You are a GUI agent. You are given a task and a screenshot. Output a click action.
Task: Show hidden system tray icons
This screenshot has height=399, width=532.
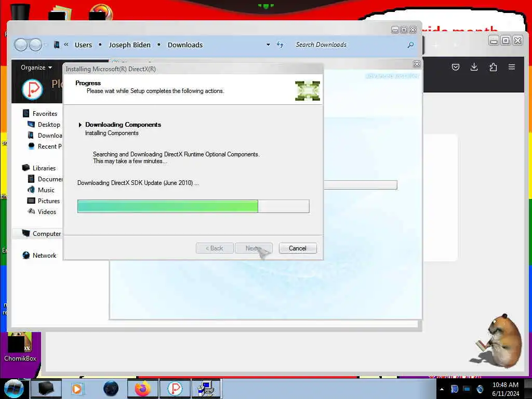tap(442, 389)
